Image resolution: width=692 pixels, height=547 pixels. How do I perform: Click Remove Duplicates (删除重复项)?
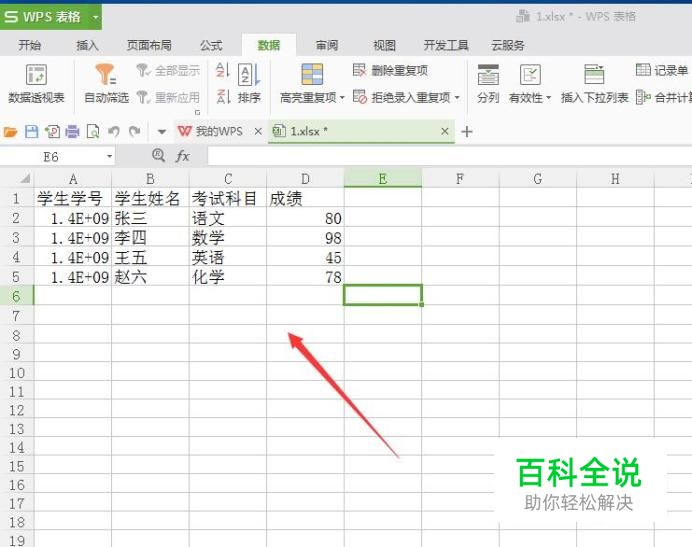click(391, 70)
